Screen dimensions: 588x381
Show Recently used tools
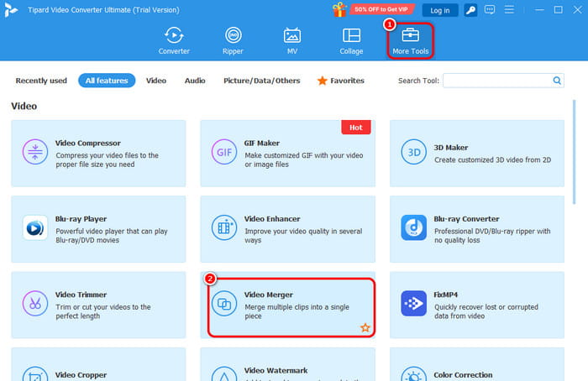[41, 81]
